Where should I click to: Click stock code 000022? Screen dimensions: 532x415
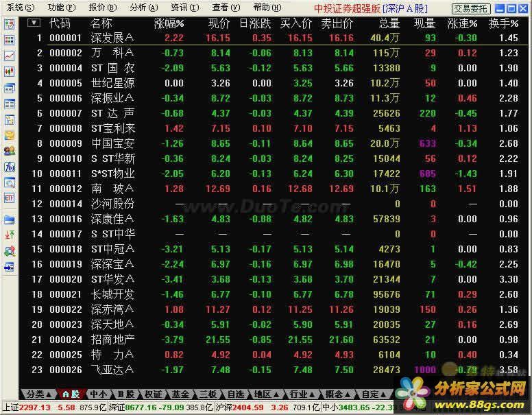[66, 309]
